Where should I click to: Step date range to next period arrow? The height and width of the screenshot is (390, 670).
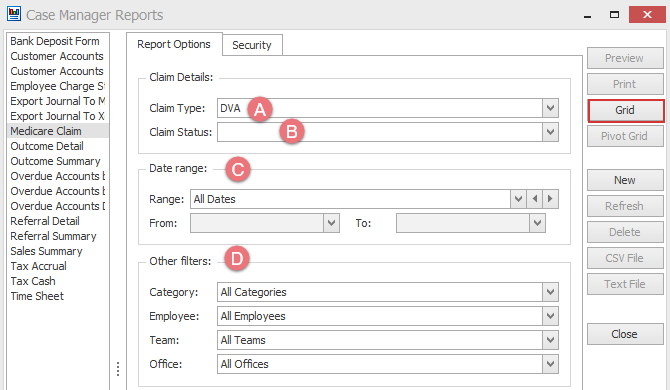(550, 199)
